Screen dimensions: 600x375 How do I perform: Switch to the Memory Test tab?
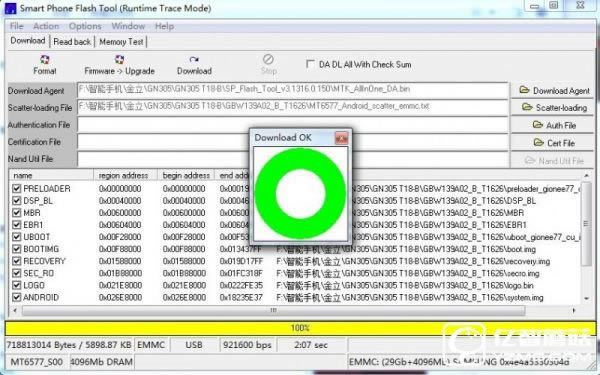(x=121, y=41)
